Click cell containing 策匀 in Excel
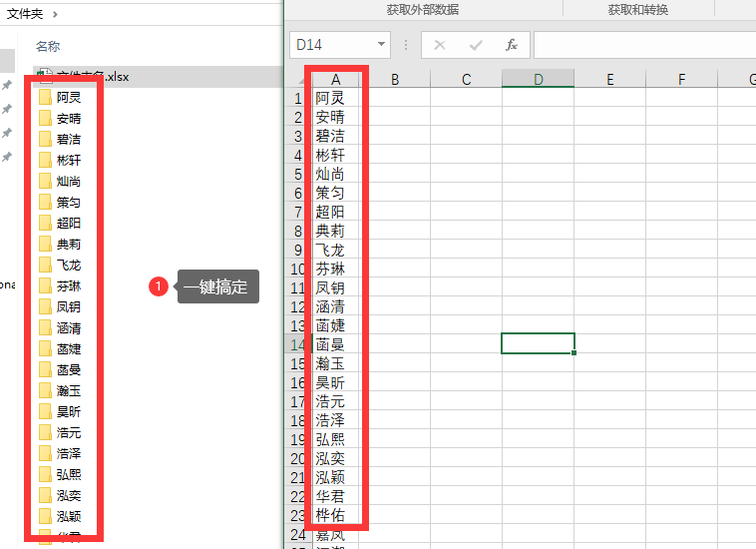The height and width of the screenshot is (549, 756). coord(336,193)
